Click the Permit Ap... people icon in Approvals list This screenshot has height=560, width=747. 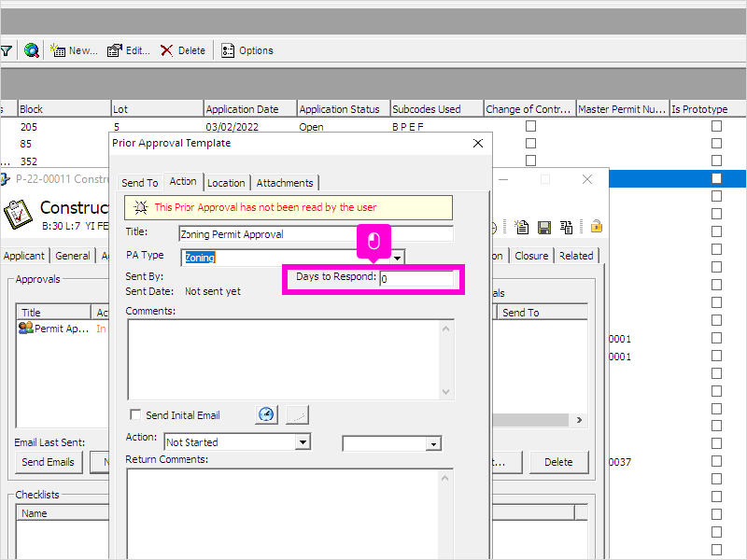[x=25, y=328]
